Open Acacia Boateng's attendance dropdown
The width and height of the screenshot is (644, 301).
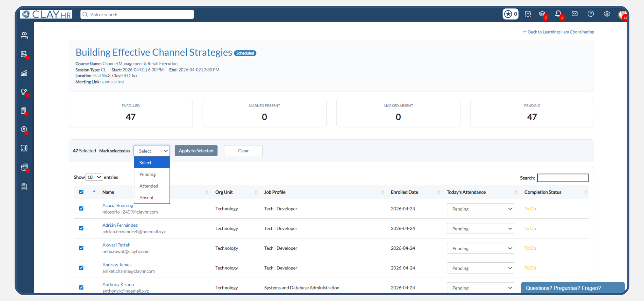(480, 209)
